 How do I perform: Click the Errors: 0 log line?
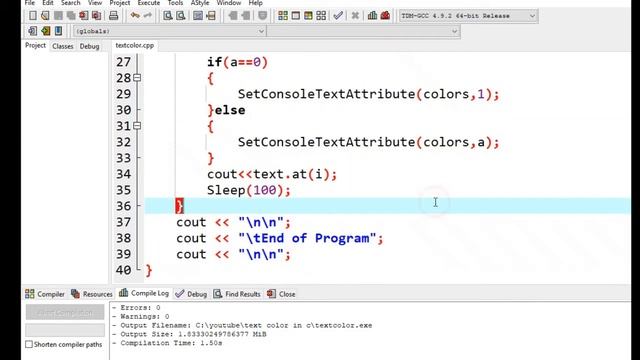[x=136, y=308]
